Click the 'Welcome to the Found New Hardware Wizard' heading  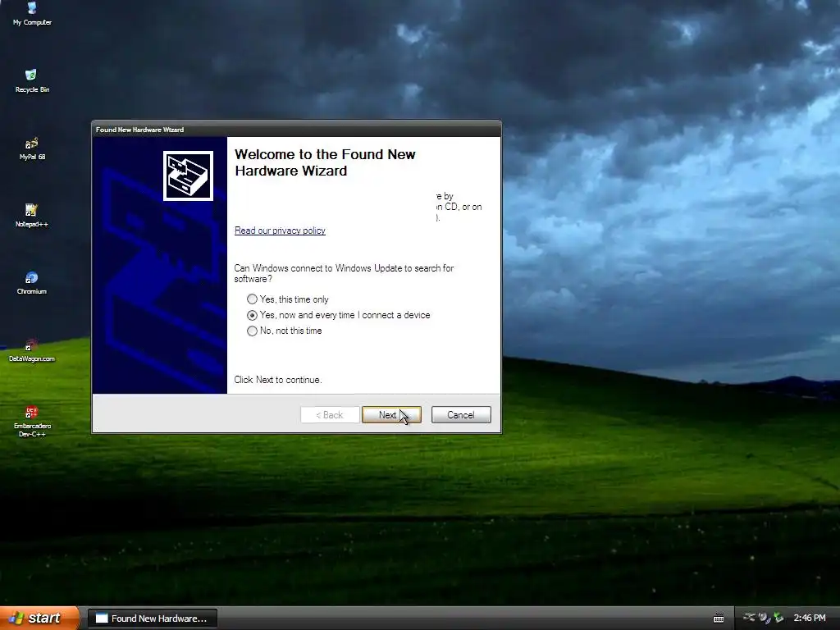pos(325,162)
